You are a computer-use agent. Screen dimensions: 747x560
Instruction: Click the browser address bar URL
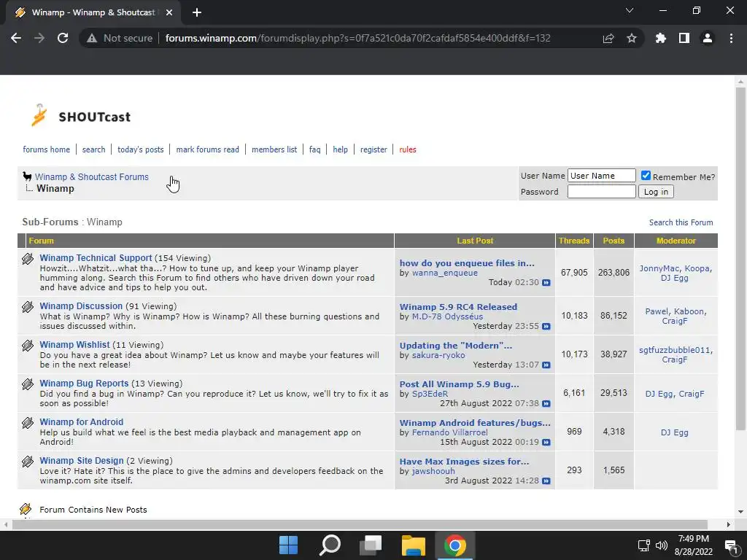[357, 38]
